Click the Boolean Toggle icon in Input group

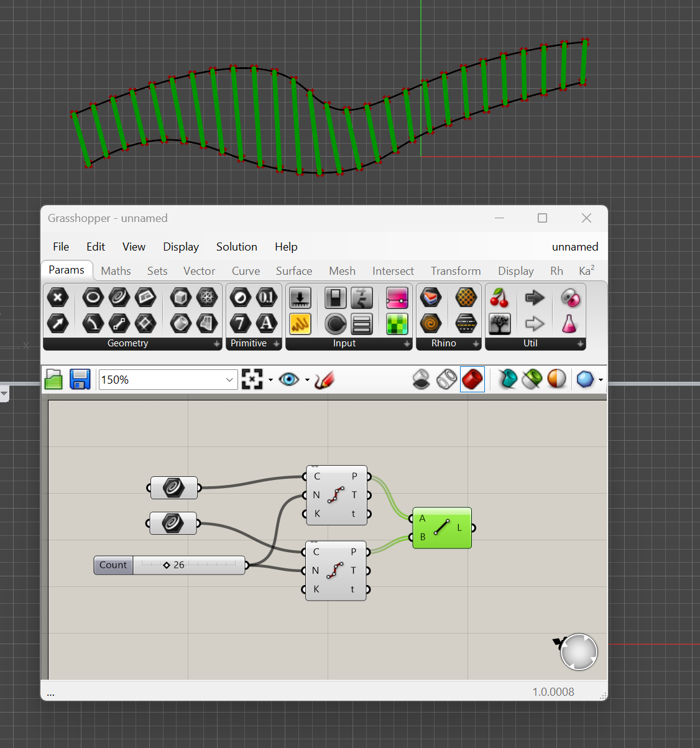point(336,297)
